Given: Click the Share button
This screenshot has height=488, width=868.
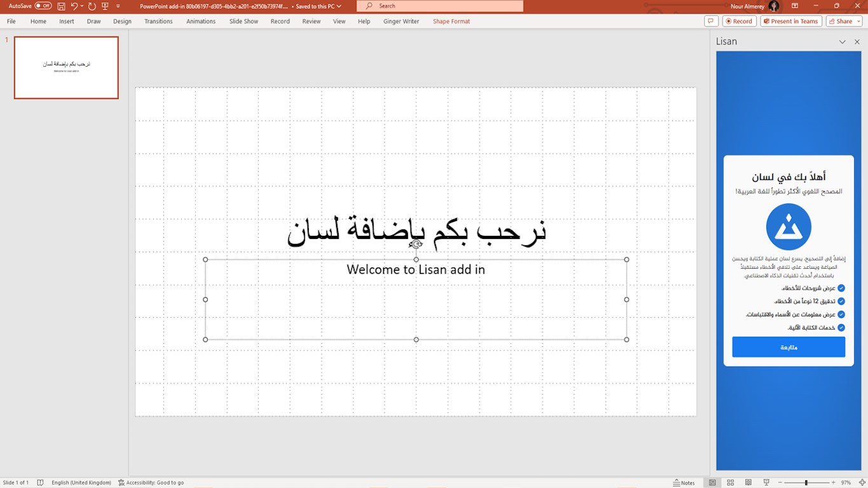Looking at the screenshot, I should [x=840, y=21].
